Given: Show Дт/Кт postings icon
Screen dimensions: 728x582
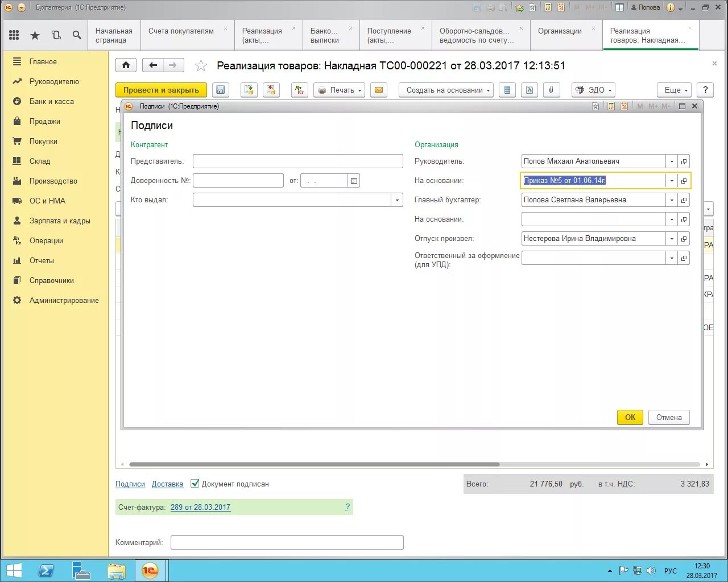Looking at the screenshot, I should (300, 90).
